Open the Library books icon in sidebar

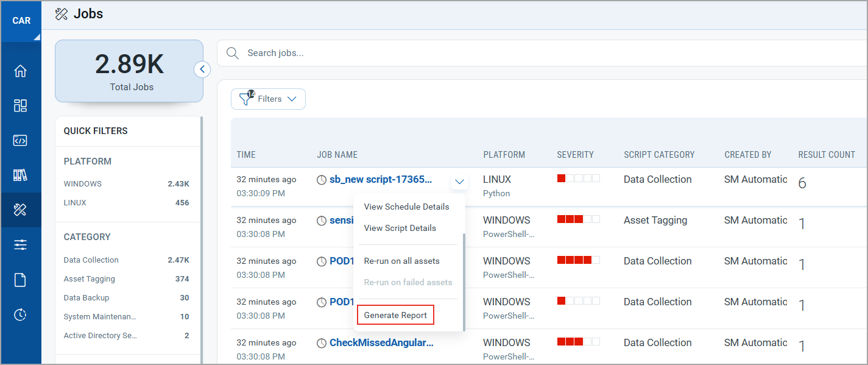pos(20,175)
